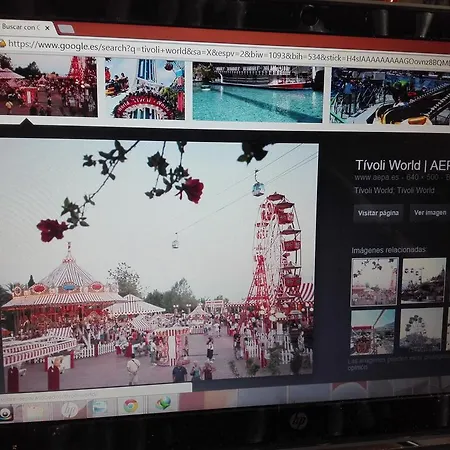Screen dimensions: 450x450
Task: Open a new browser tab
Action: click(x=66, y=29)
